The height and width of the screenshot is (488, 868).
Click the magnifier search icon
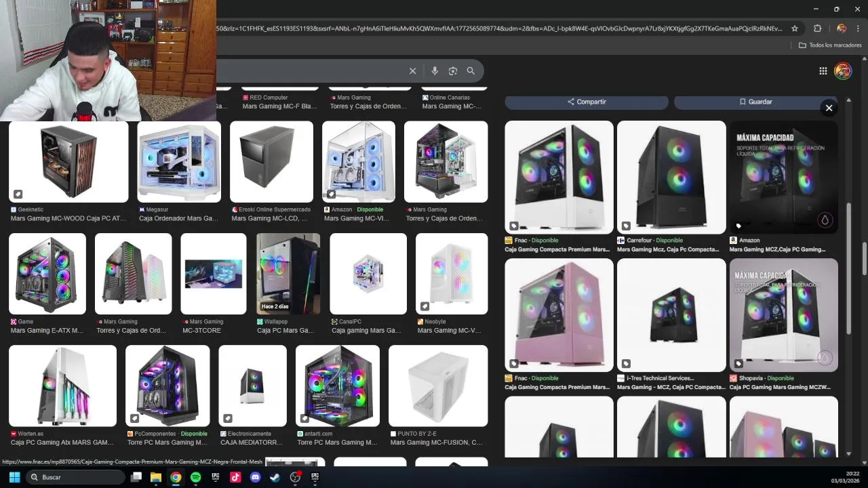coord(471,70)
